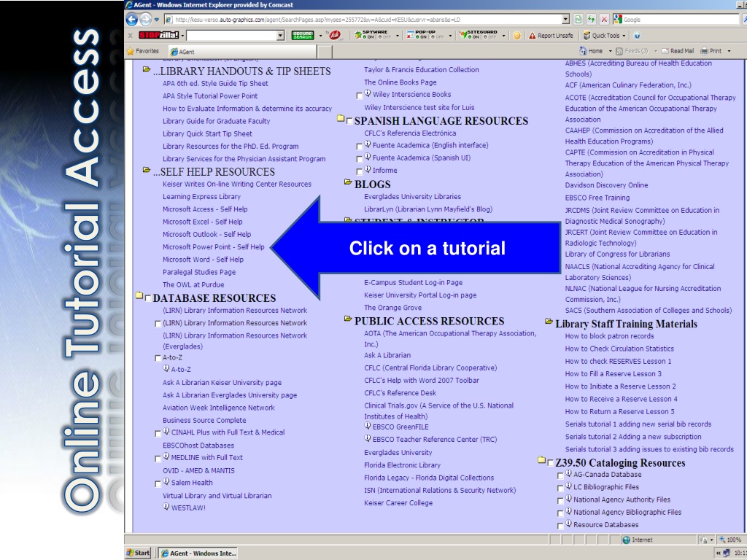The image size is (747, 560).
Task: Open the STOPzilla logo dropdown arrow
Action: point(182,36)
